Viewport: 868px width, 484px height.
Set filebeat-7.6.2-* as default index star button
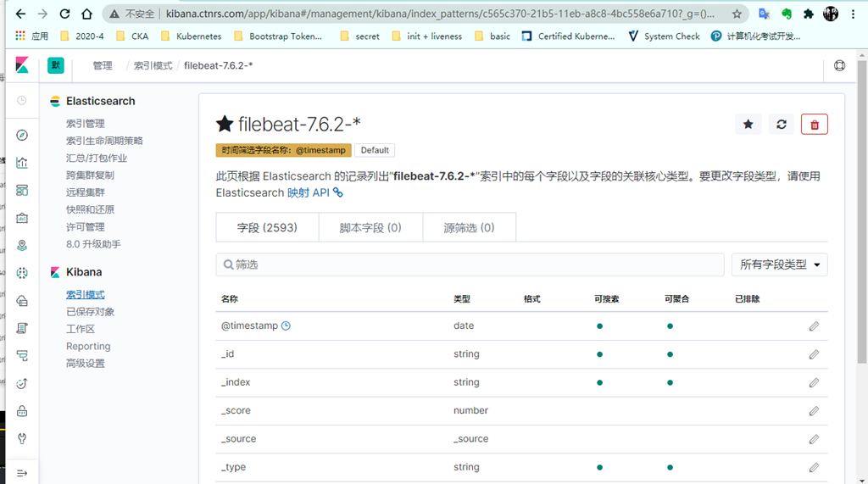pos(748,124)
